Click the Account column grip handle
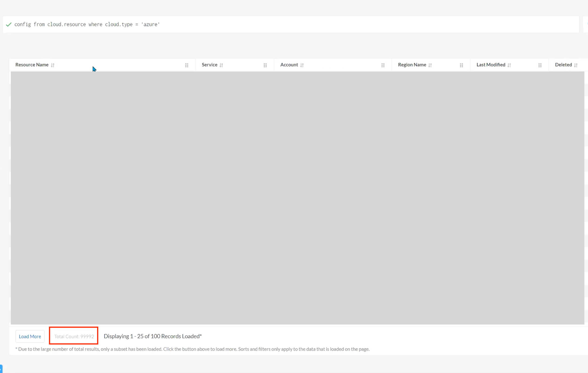The width and height of the screenshot is (588, 373). 383,65
